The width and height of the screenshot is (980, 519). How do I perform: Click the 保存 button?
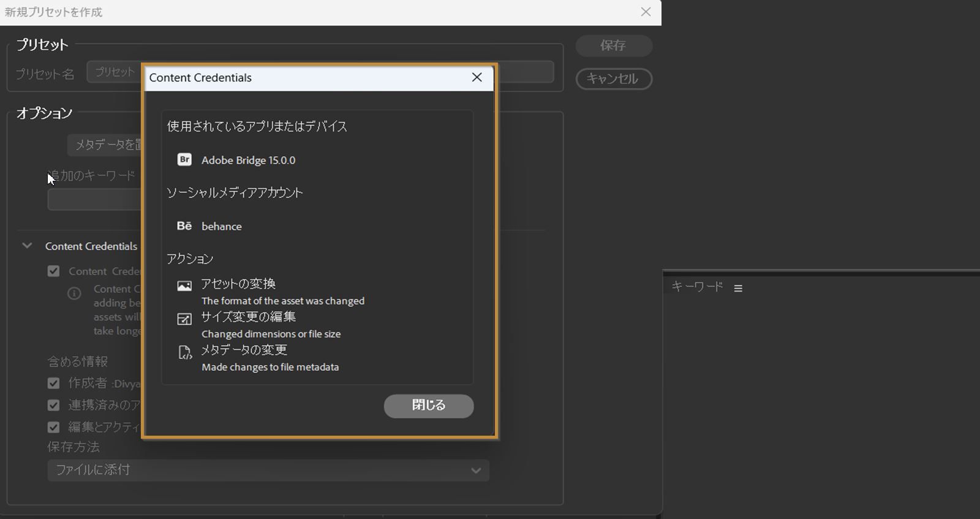614,45
